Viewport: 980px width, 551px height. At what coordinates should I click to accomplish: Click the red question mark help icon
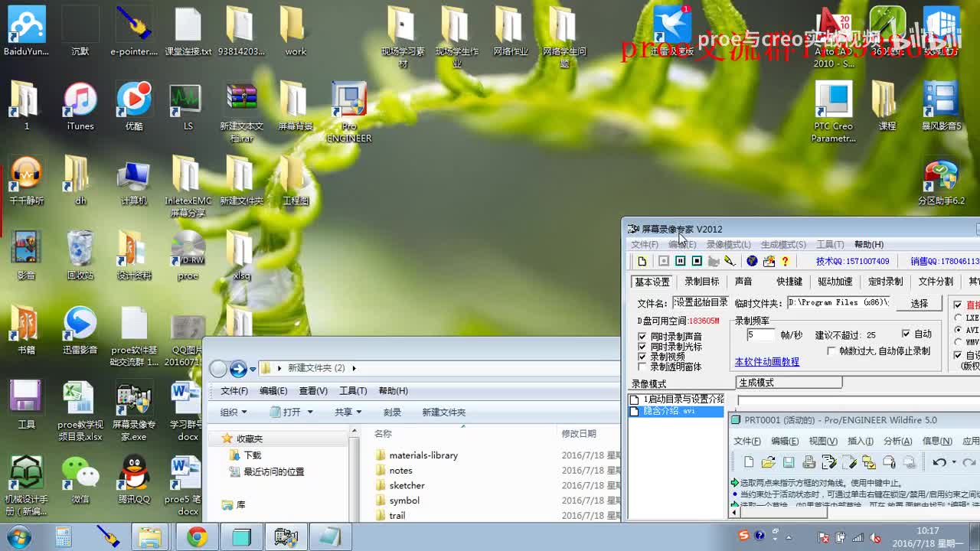click(x=785, y=261)
